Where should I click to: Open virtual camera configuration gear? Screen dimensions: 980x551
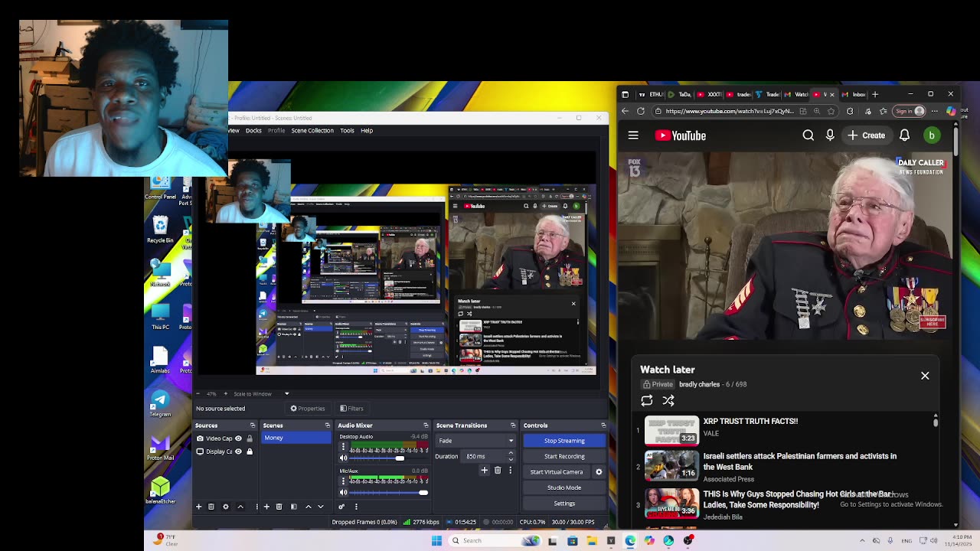click(x=599, y=472)
